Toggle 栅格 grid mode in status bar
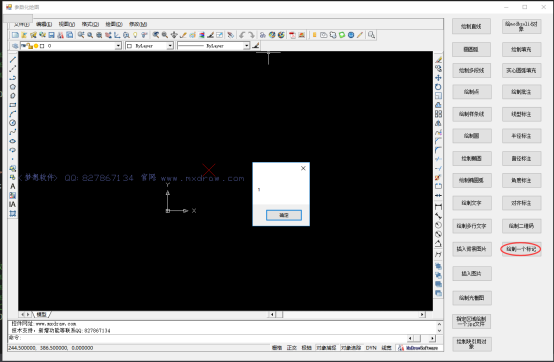 (x=277, y=348)
